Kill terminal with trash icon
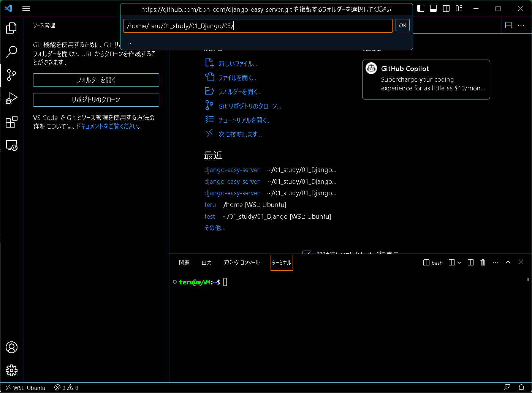The width and height of the screenshot is (532, 393). click(483, 262)
